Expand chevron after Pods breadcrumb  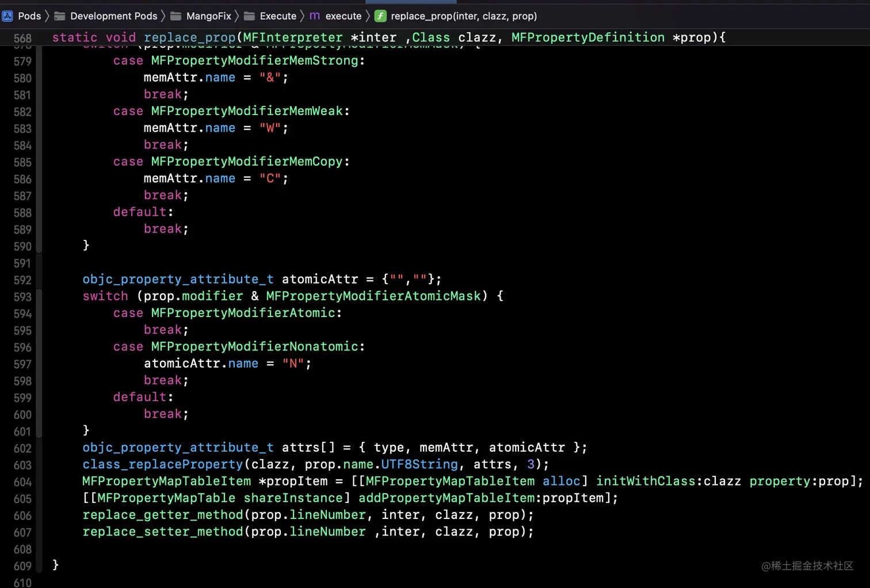[x=47, y=16]
